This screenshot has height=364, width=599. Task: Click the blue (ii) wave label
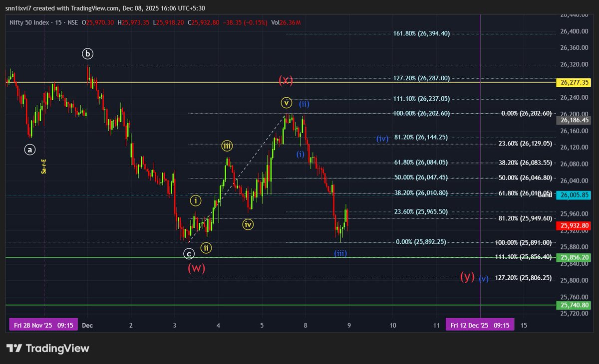[304, 104]
